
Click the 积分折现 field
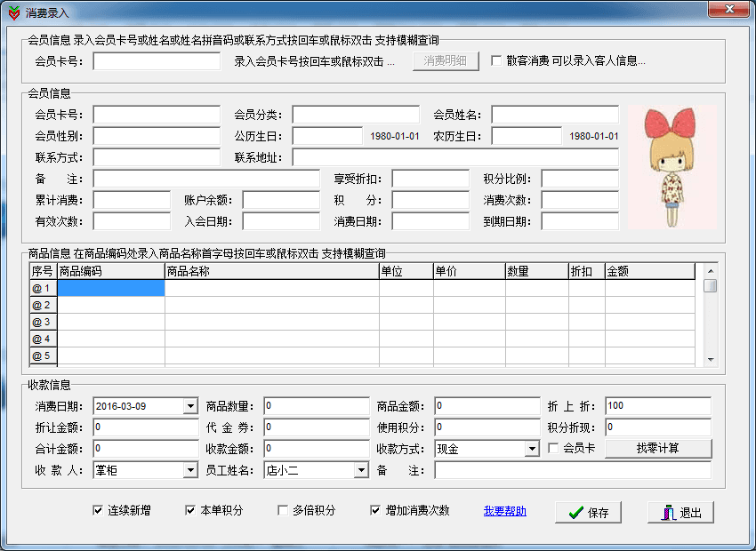pos(658,427)
